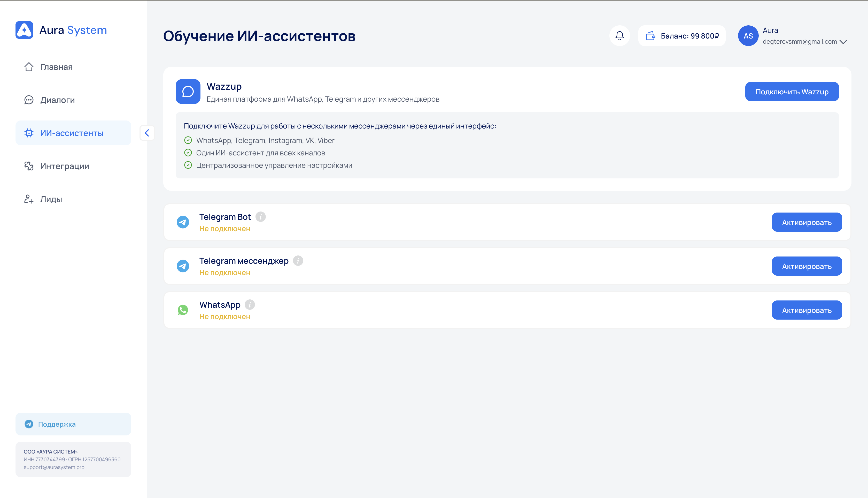This screenshot has width=868, height=498.
Task: Click wallet icon in balance widget
Action: (650, 36)
